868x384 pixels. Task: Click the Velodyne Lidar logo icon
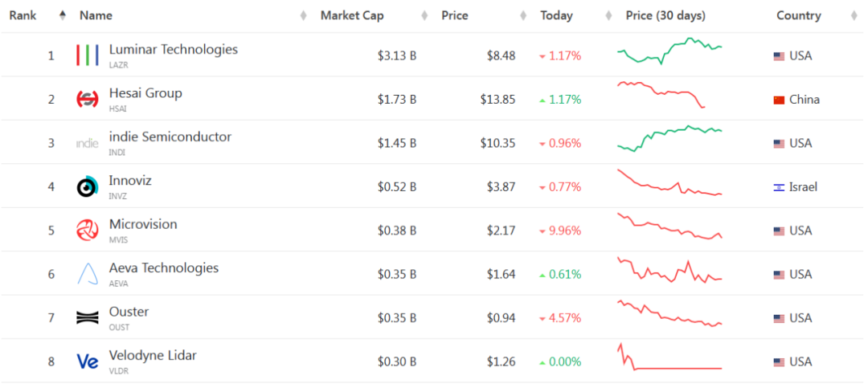88,362
